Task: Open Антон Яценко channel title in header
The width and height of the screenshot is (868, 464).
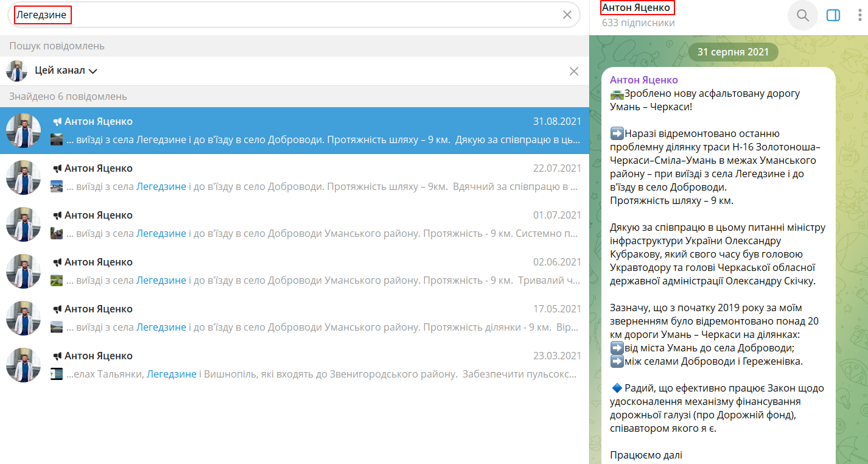Action: [637, 8]
